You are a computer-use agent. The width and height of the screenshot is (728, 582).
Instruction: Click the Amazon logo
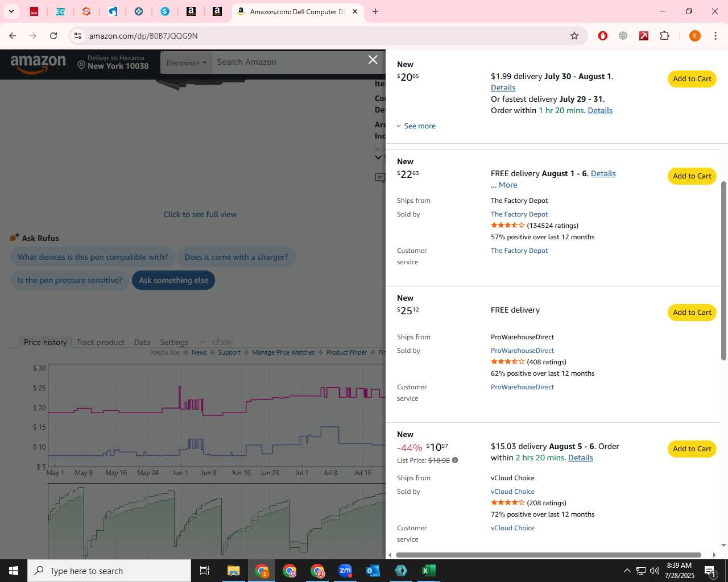pyautogui.click(x=38, y=64)
